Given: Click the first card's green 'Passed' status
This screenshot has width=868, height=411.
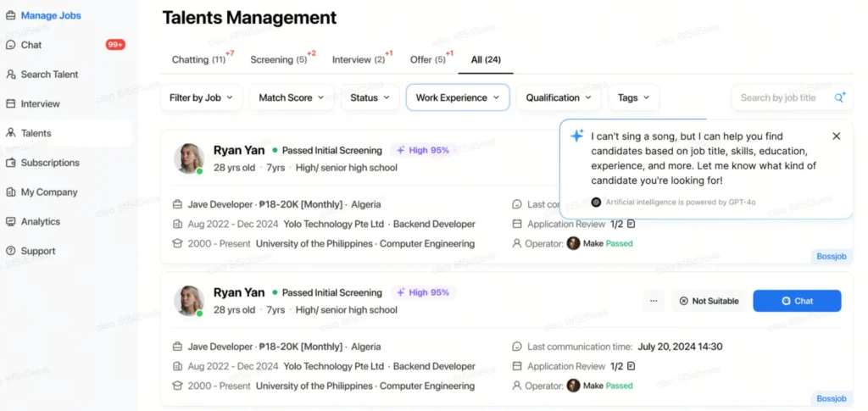Looking at the screenshot, I should [620, 243].
